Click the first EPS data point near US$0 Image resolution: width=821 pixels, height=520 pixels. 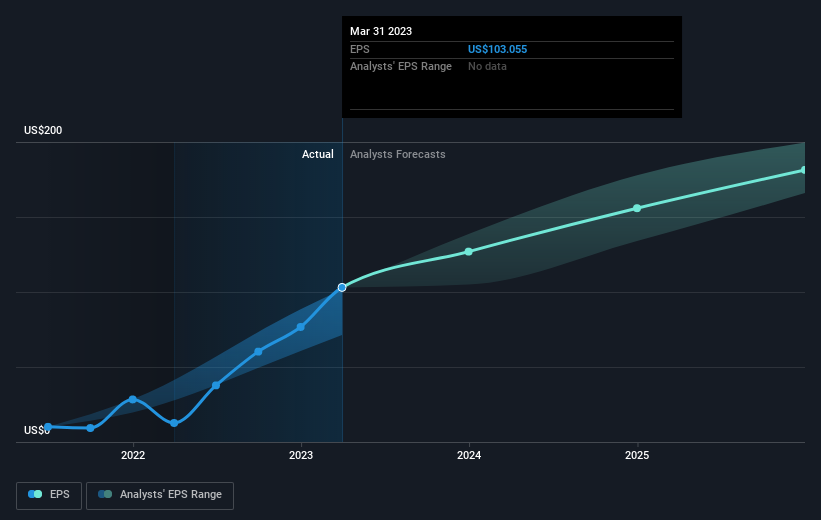coord(48,427)
